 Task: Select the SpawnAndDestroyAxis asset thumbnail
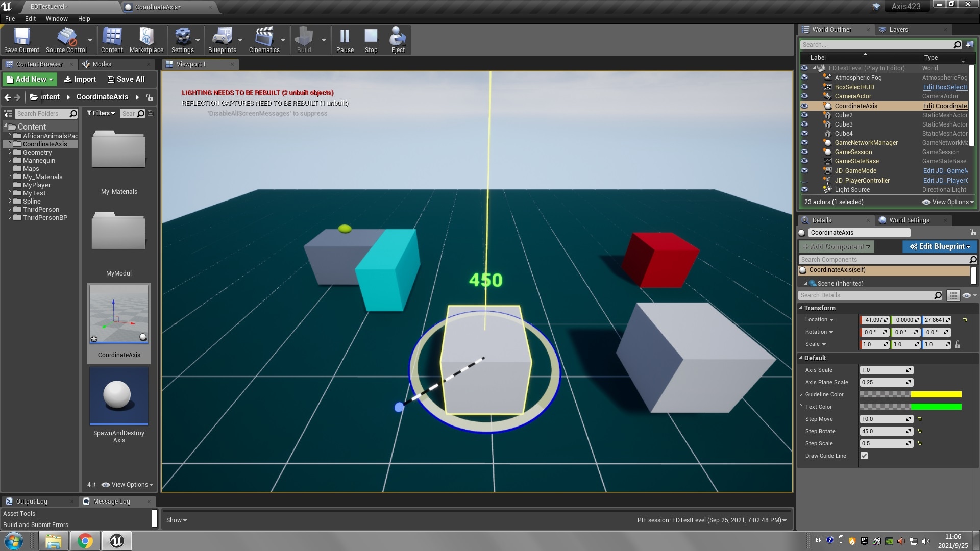pyautogui.click(x=118, y=395)
